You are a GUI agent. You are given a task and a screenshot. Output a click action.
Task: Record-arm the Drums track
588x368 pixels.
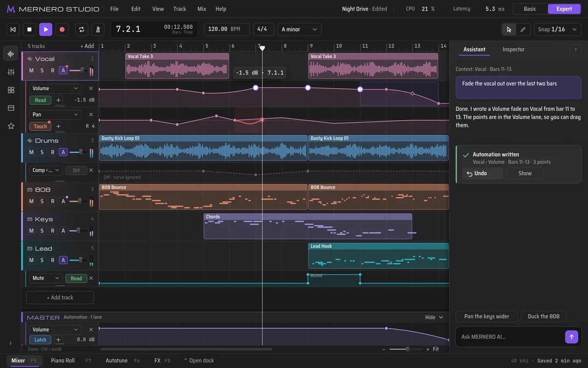52,152
